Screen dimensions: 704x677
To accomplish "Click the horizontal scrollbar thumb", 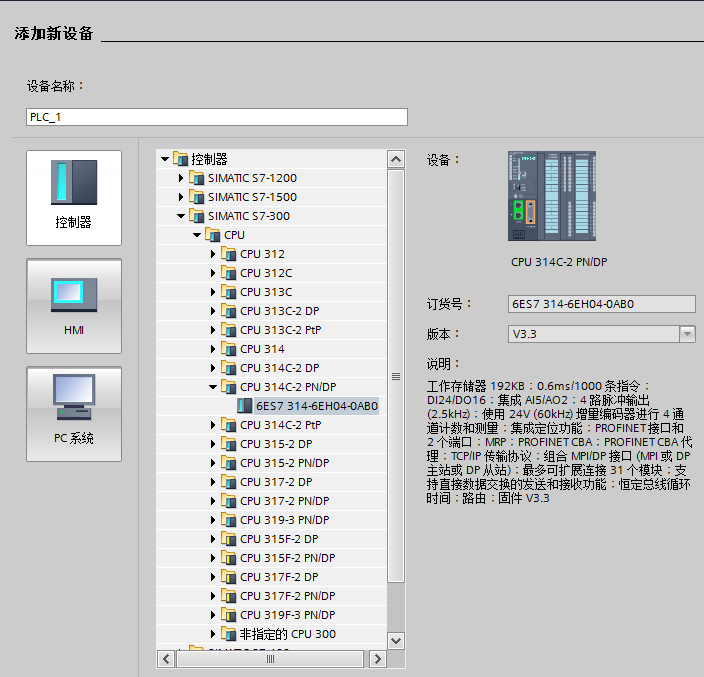I will click(270, 659).
